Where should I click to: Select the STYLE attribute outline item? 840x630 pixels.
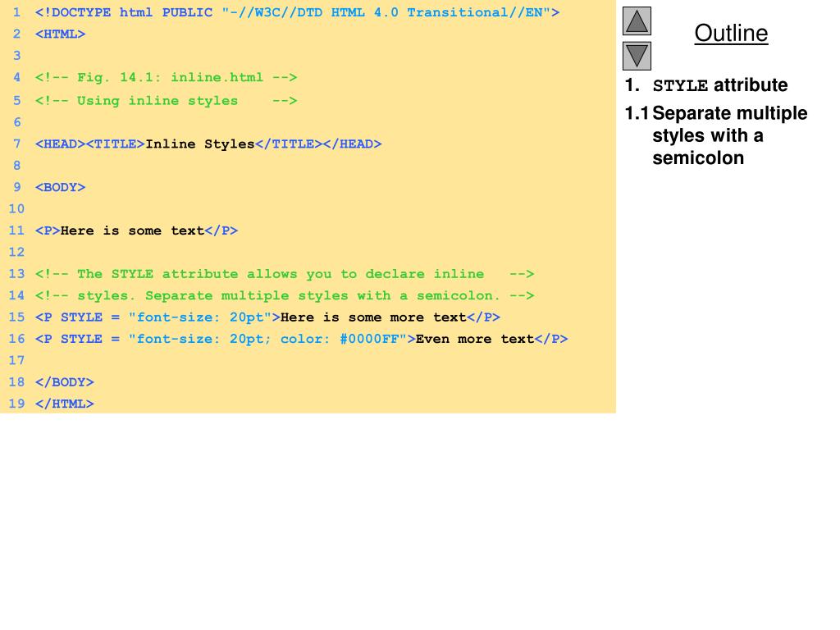706,85
